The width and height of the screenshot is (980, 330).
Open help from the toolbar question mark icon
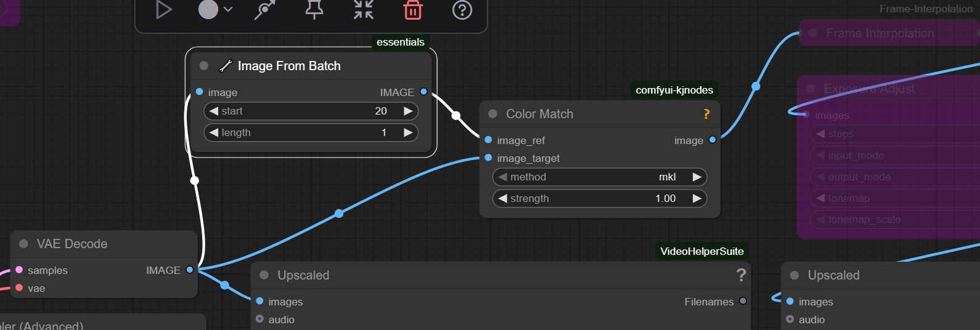(x=462, y=10)
